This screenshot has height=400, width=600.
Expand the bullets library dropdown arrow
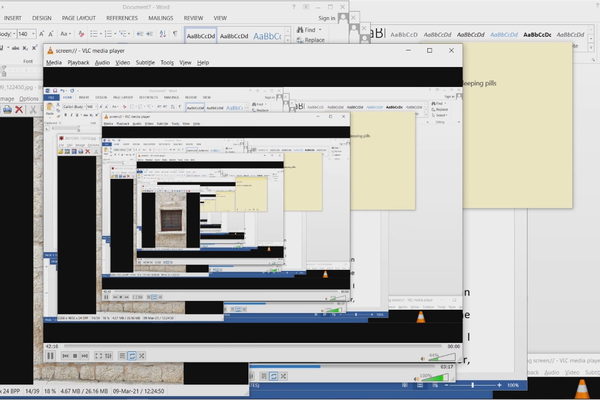click(101, 34)
